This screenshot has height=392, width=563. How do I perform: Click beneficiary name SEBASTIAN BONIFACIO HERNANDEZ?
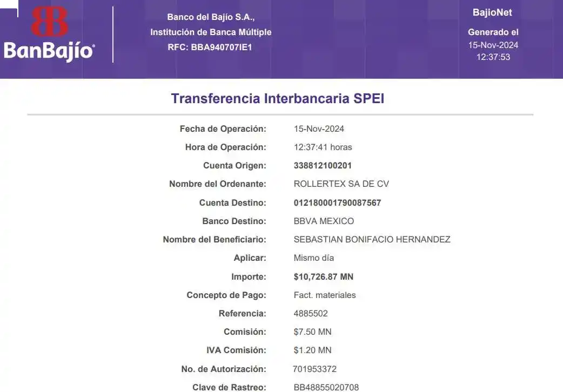pos(372,240)
